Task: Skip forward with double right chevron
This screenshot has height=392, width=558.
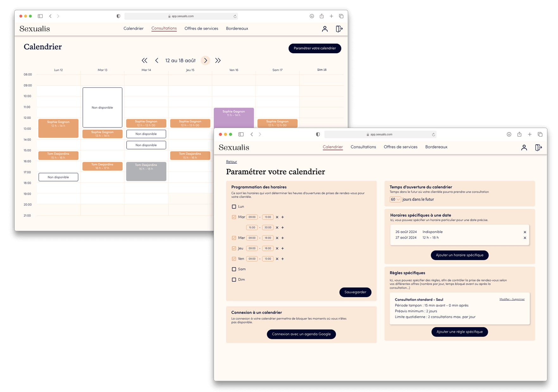Action: coord(218,60)
